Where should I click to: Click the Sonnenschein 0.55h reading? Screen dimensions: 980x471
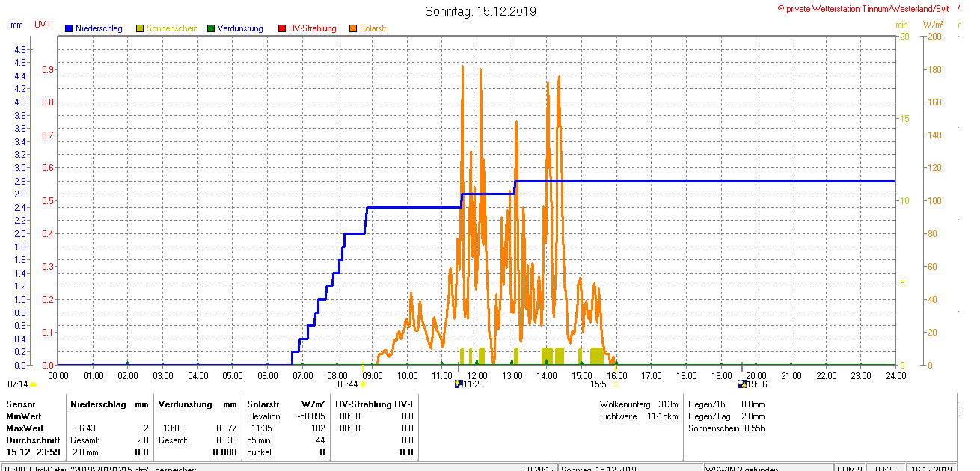[x=726, y=428]
